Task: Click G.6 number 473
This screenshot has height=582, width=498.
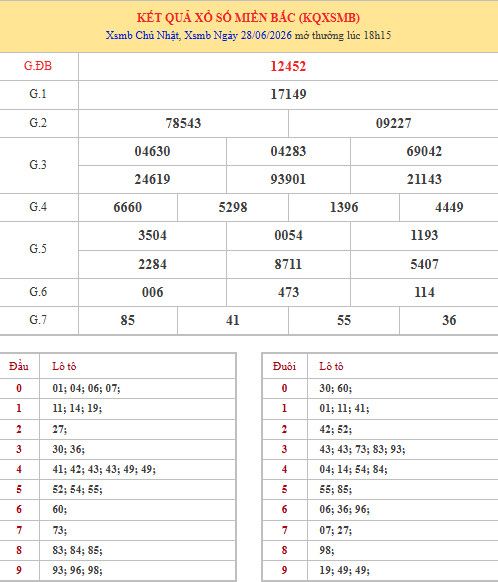Action: point(288,292)
